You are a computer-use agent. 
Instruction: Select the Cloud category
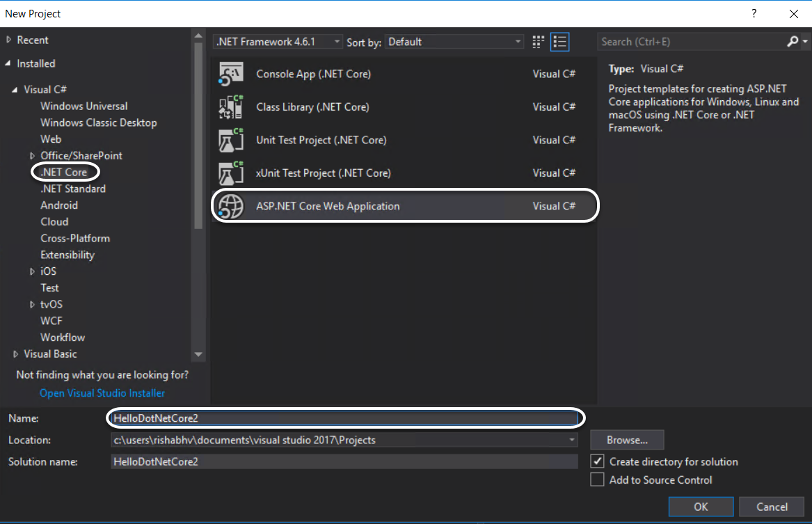(x=54, y=221)
